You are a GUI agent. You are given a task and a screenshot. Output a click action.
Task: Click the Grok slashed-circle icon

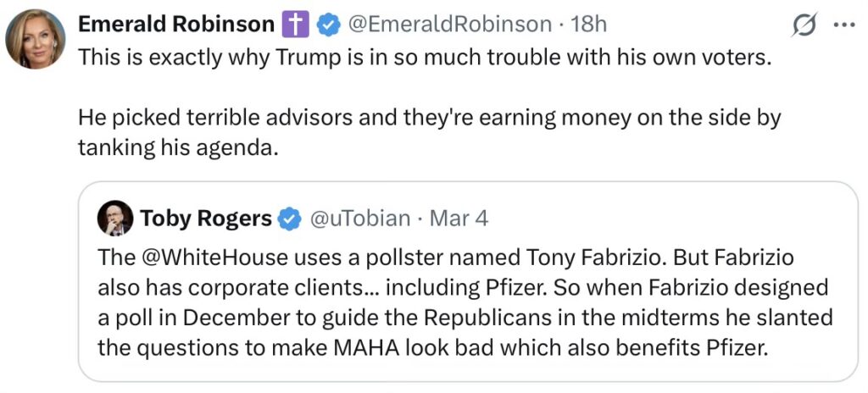pyautogui.click(x=804, y=26)
